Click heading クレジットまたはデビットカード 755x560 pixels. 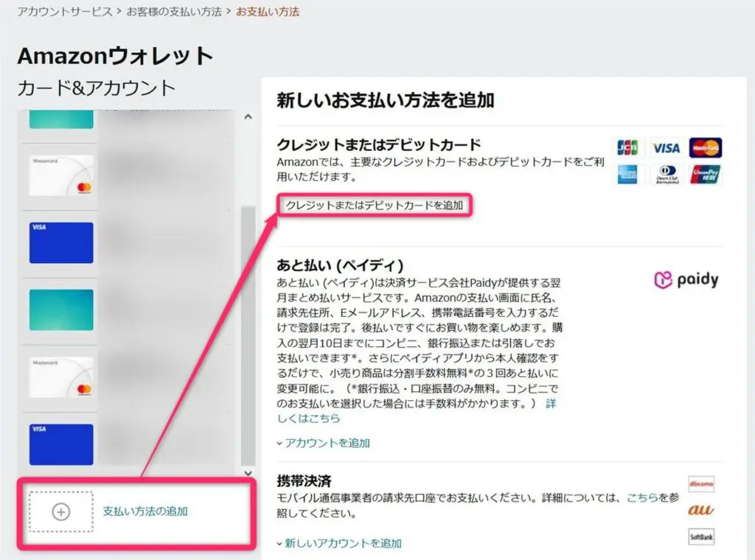(379, 144)
